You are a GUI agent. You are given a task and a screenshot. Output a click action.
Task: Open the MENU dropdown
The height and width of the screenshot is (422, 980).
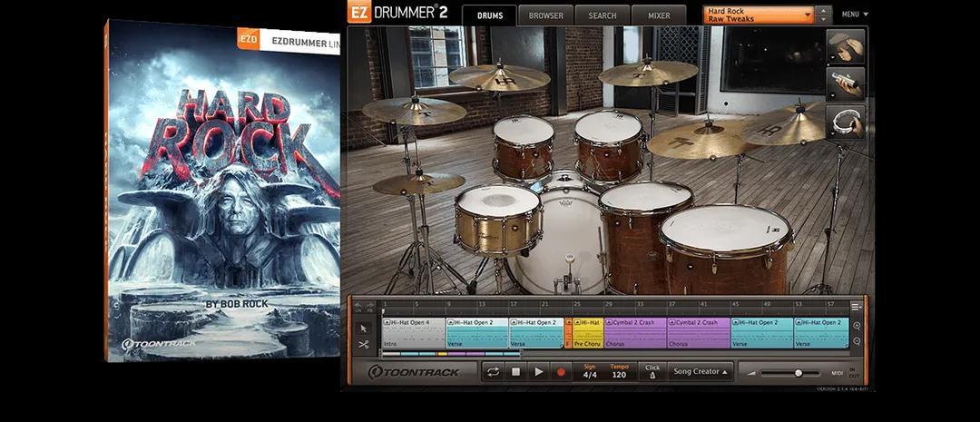[x=855, y=15]
